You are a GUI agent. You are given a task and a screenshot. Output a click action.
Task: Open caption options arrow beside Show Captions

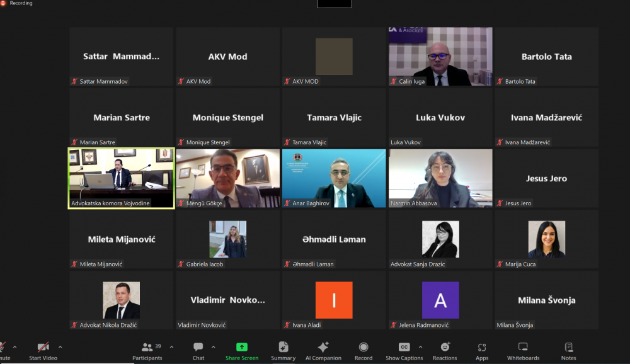[420, 347]
